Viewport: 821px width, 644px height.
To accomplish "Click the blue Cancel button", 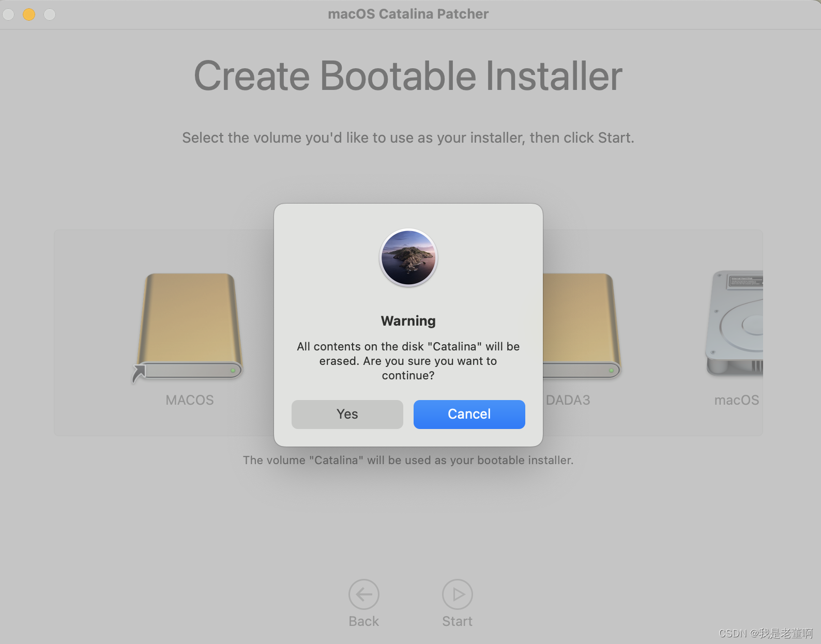I will coord(469,414).
